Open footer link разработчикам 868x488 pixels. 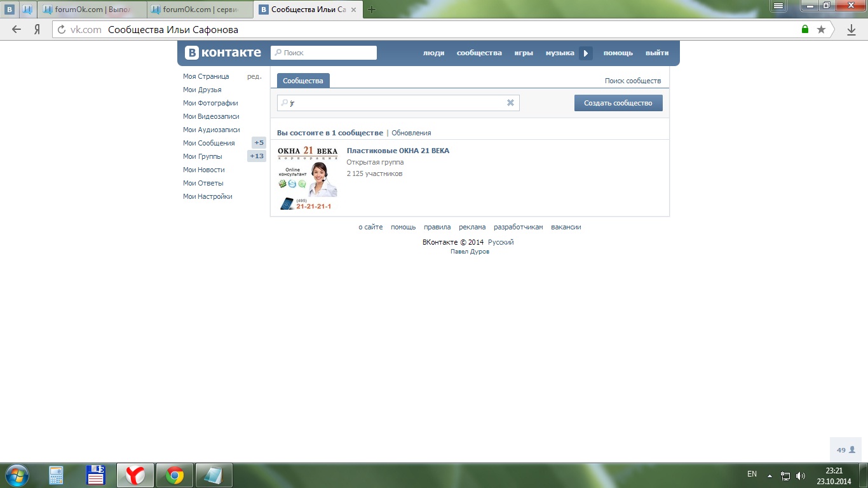coord(519,227)
